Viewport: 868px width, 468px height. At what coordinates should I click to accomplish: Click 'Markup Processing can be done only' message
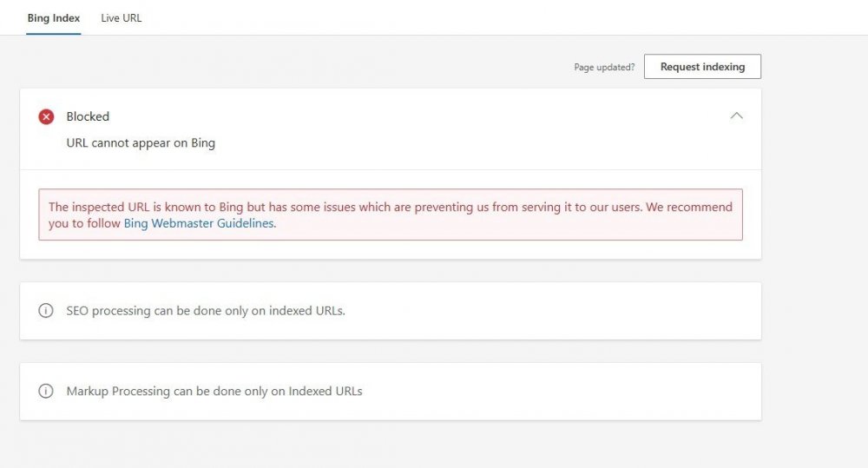(x=214, y=391)
